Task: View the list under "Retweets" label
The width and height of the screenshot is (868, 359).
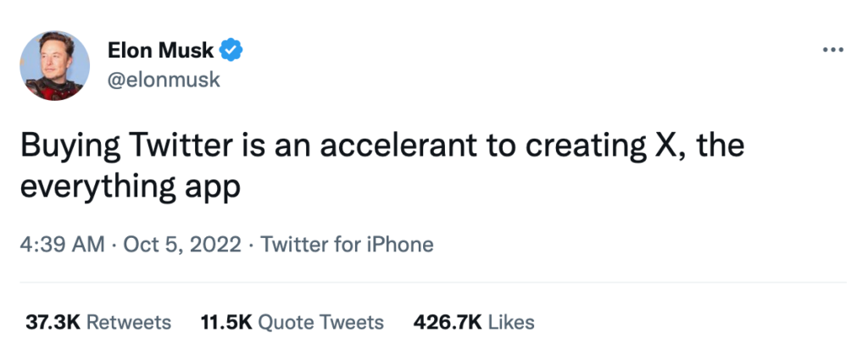Action: (129, 323)
